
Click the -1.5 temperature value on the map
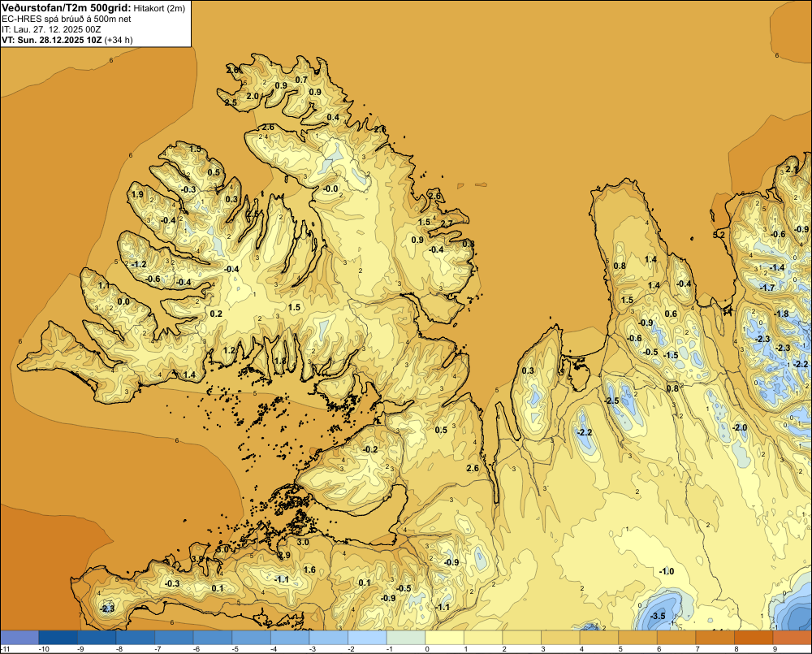[671, 355]
